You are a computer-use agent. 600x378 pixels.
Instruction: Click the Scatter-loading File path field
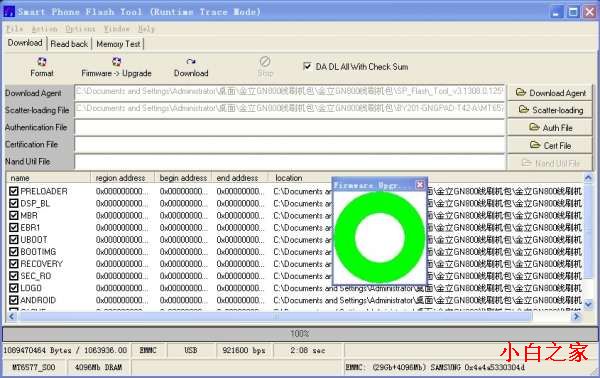290,109
